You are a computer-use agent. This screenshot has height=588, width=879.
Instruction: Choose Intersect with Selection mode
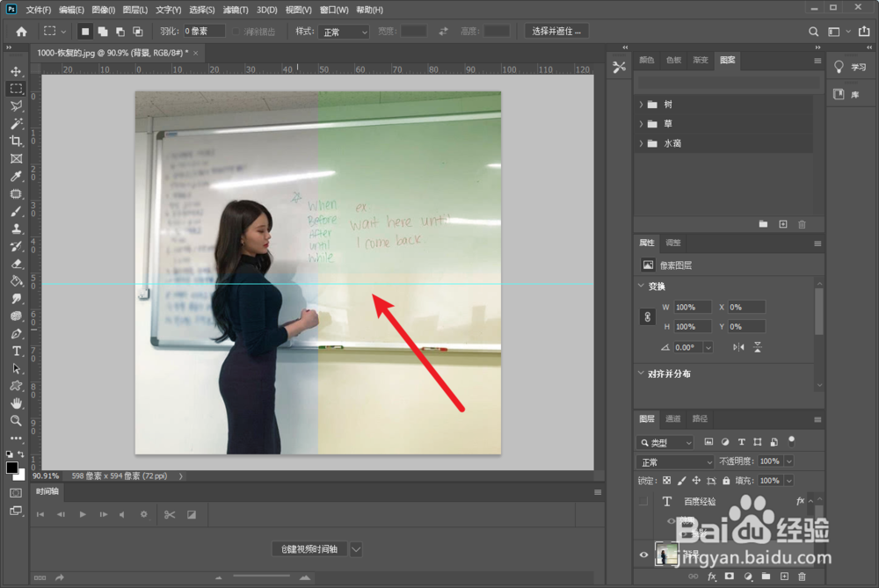(137, 32)
